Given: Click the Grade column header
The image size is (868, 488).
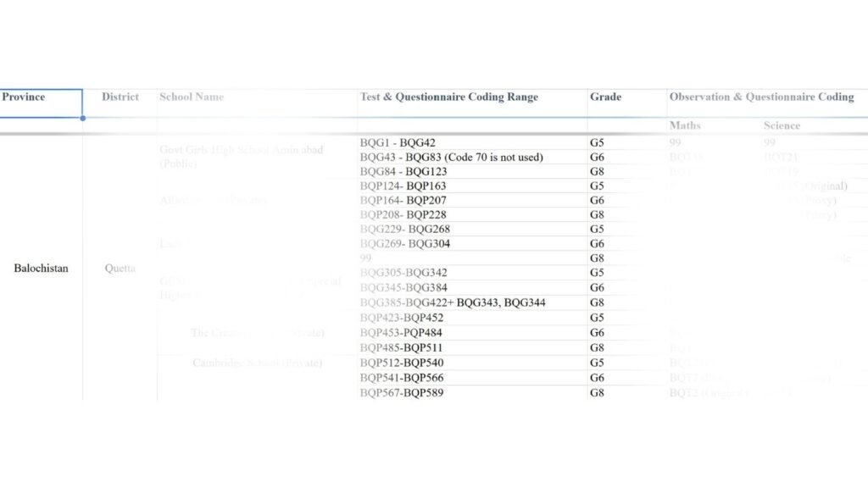Looking at the screenshot, I should [605, 97].
